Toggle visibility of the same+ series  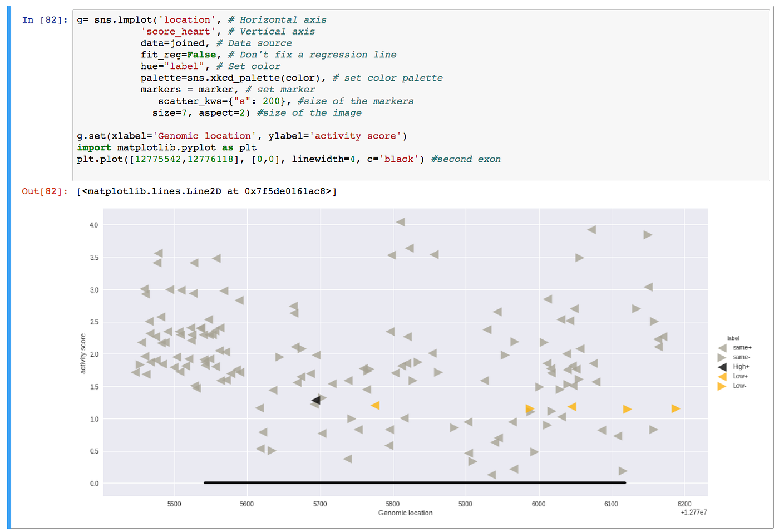742,347
